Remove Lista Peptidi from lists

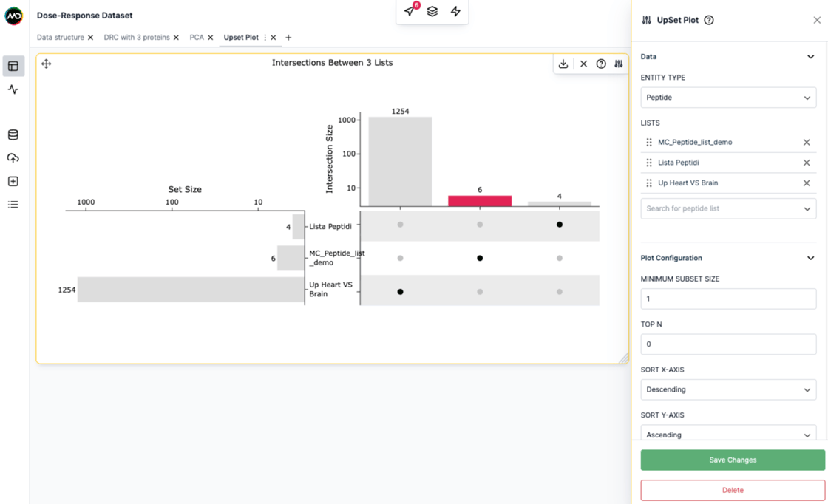coord(807,163)
